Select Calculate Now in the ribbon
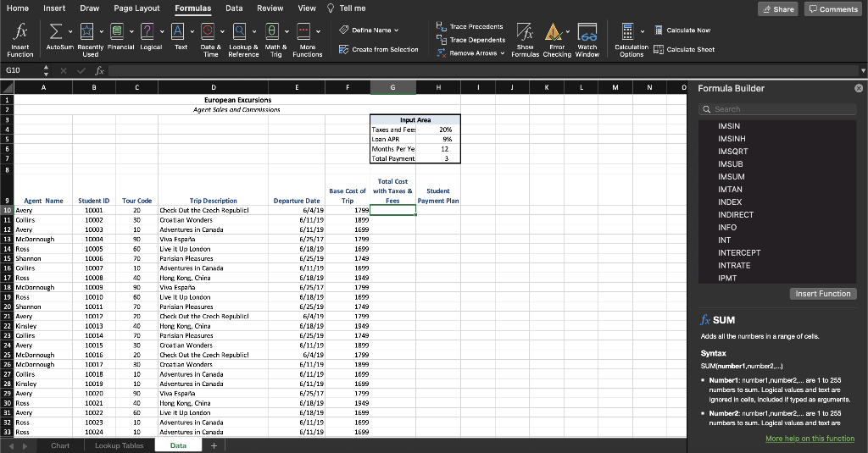Image resolution: width=868 pixels, height=453 pixels. coord(682,30)
